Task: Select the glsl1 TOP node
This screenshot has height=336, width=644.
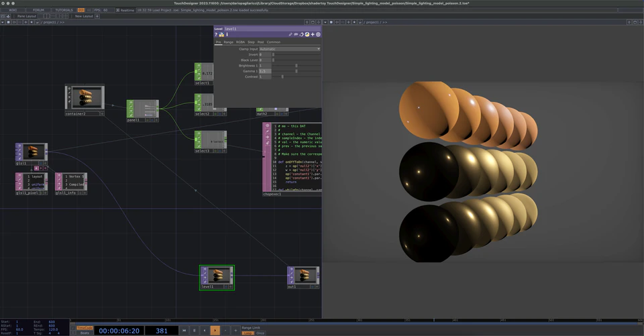Action: click(x=32, y=154)
